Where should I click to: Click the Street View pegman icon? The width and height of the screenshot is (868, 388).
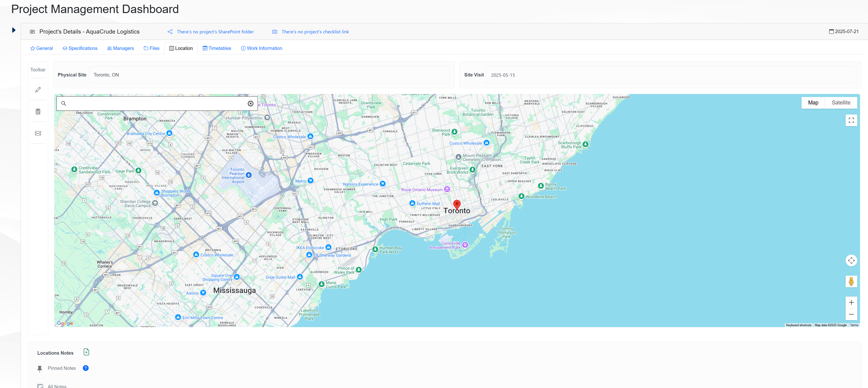tap(851, 281)
